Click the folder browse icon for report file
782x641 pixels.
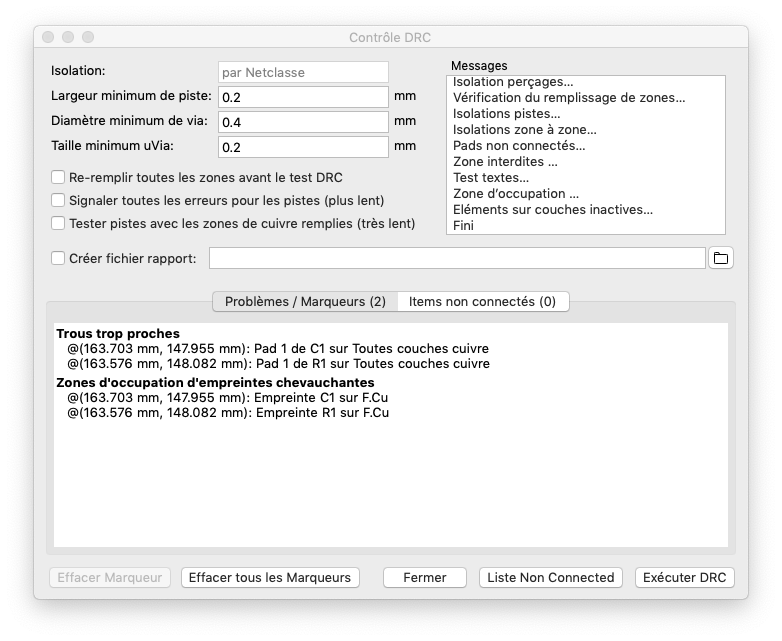coord(720,258)
